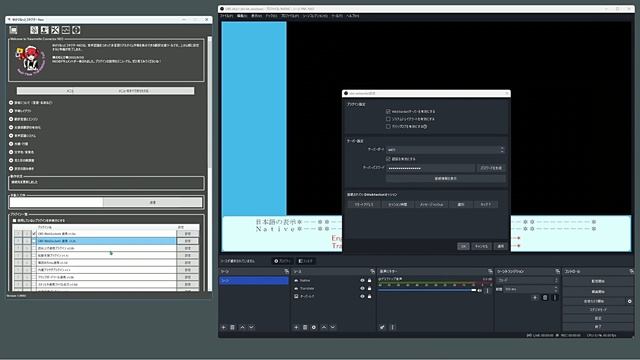This screenshot has height=360, width=640.
Task: Open the Edit menu in OBS
Action: point(242,16)
